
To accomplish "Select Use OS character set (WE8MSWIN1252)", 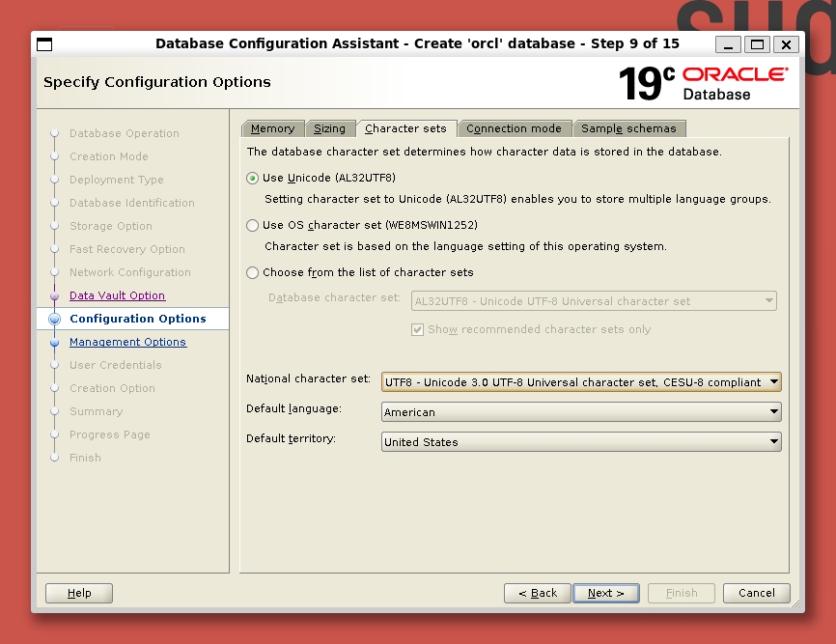I will click(x=253, y=225).
